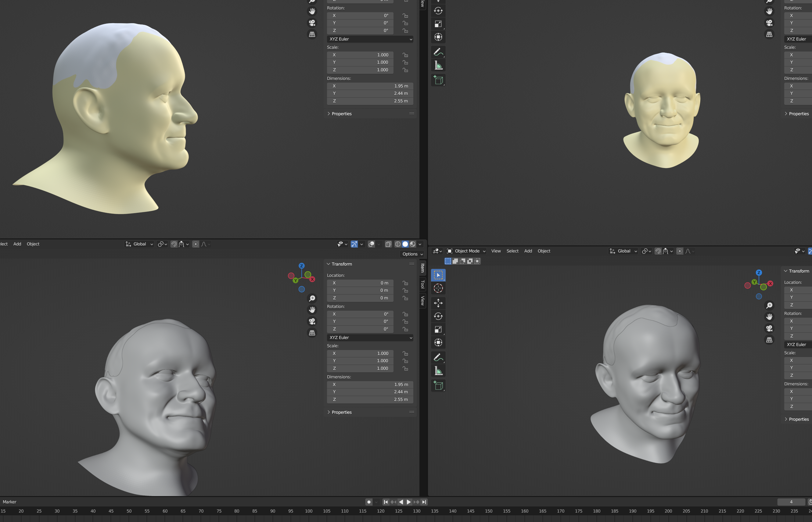Play the animation forward
812x522 pixels.
pos(408,502)
